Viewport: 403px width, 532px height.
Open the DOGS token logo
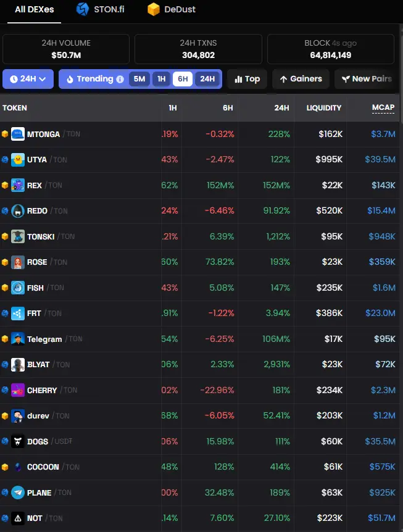pos(18,441)
